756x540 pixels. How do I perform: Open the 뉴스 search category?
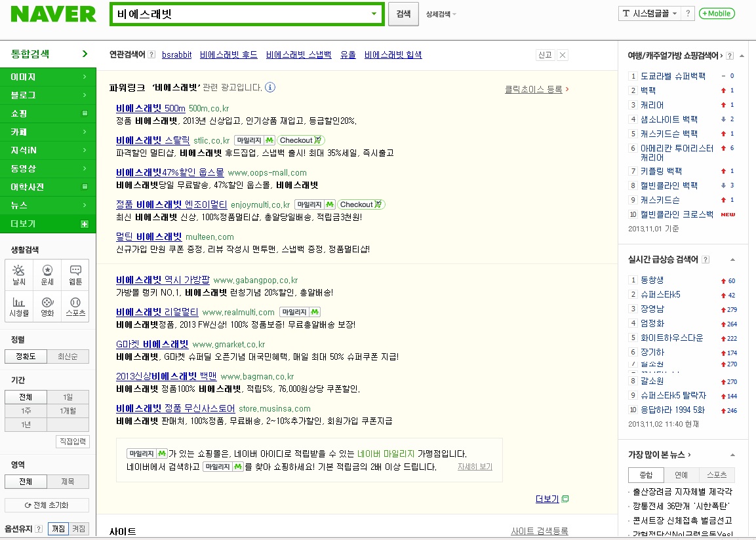tap(49, 205)
